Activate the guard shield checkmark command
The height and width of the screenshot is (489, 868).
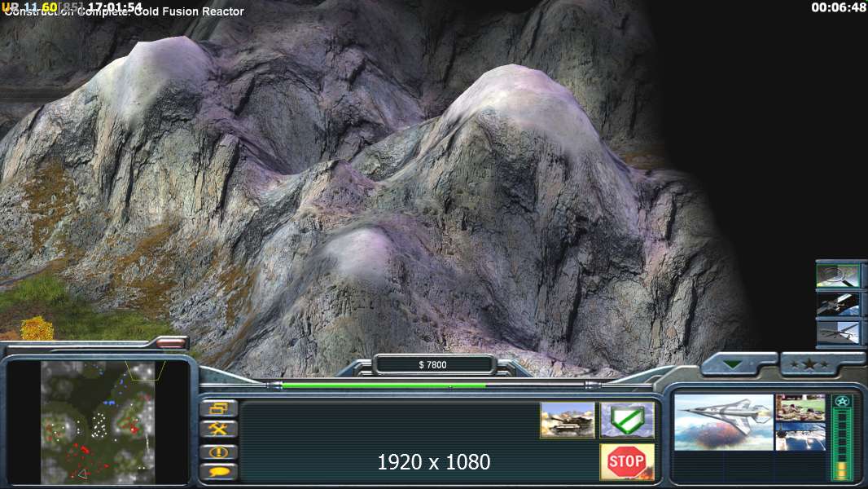(x=627, y=420)
